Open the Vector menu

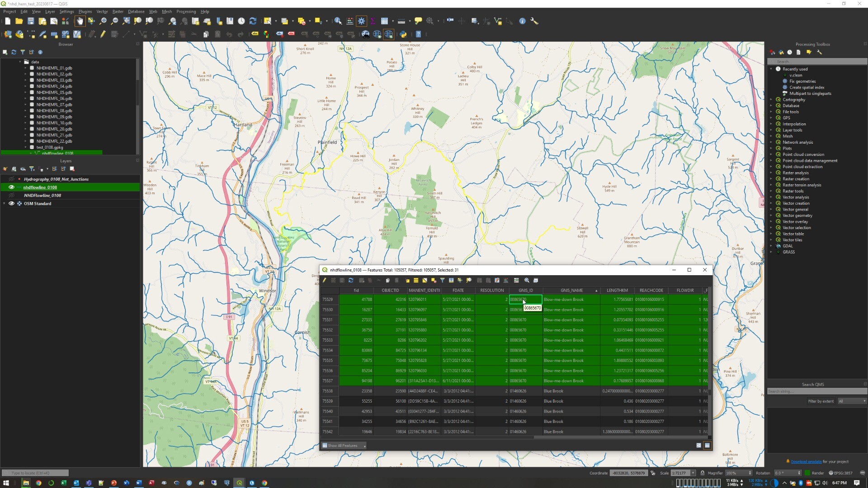102,11
